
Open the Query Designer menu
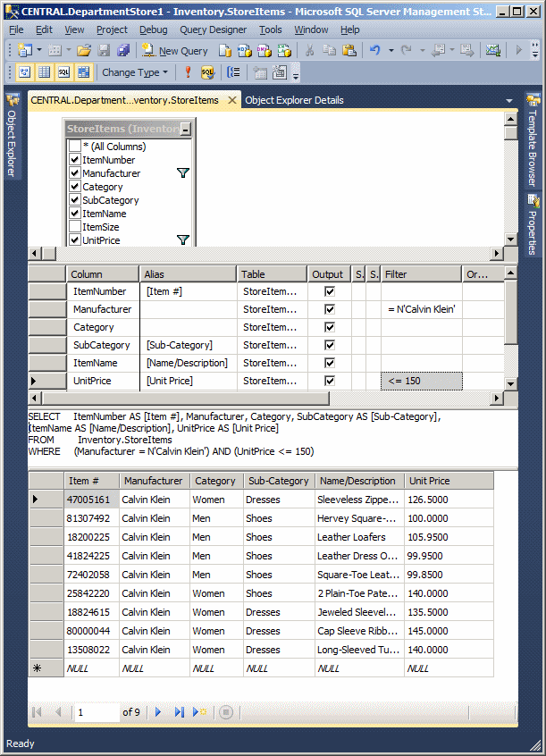click(214, 29)
